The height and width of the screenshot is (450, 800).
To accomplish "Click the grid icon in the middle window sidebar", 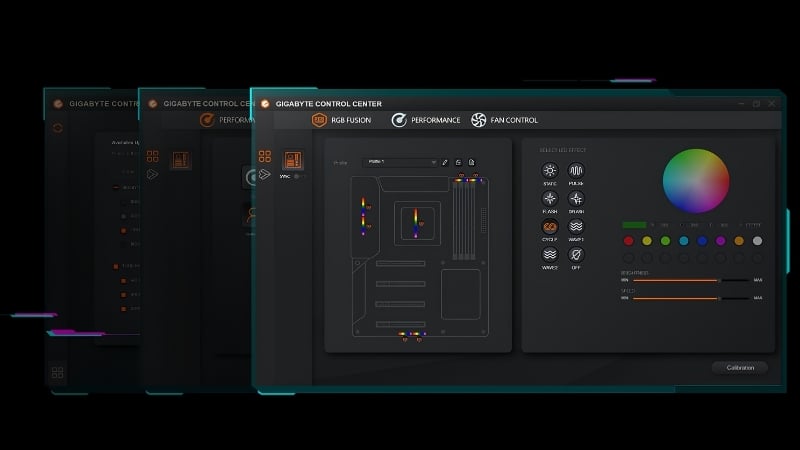I will click(153, 156).
